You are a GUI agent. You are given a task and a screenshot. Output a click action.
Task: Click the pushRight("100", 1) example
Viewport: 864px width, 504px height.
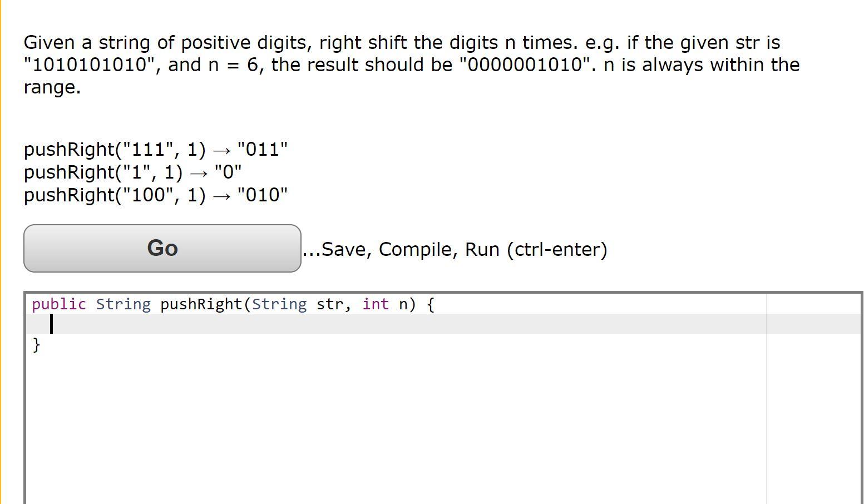tap(156, 194)
